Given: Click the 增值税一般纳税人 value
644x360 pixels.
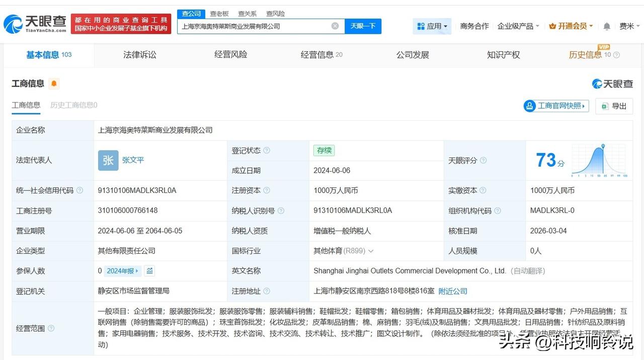Looking at the screenshot, I should 342,231.
